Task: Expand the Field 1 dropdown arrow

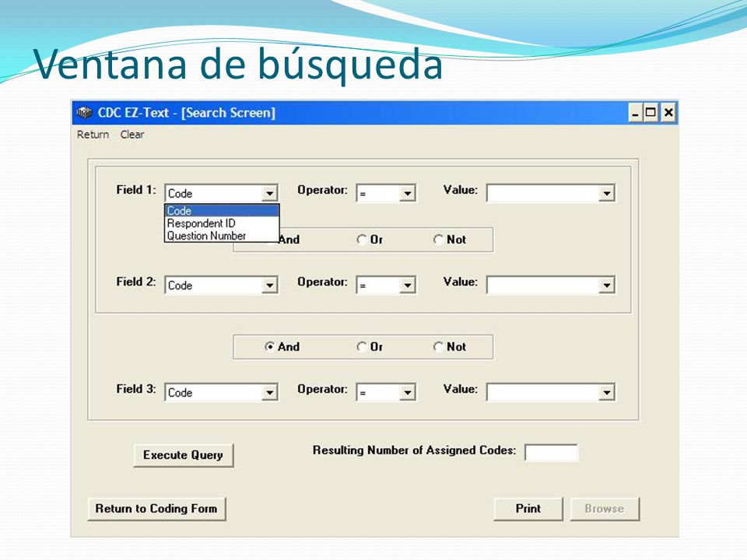Action: point(270,194)
